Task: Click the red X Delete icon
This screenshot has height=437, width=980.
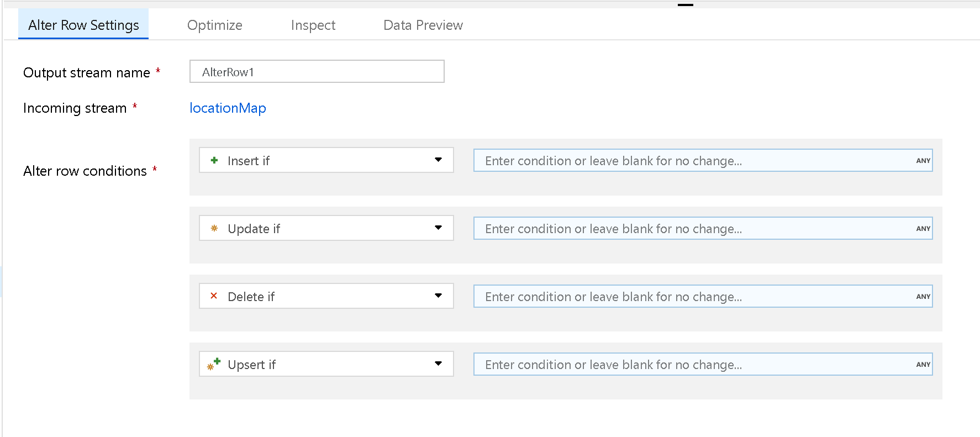Action: (214, 296)
